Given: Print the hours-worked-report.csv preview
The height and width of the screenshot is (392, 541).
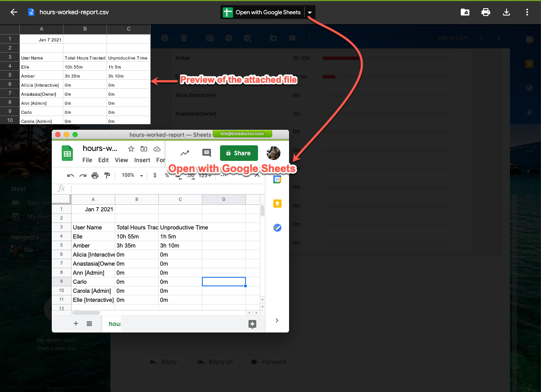Looking at the screenshot, I should pyautogui.click(x=486, y=12).
